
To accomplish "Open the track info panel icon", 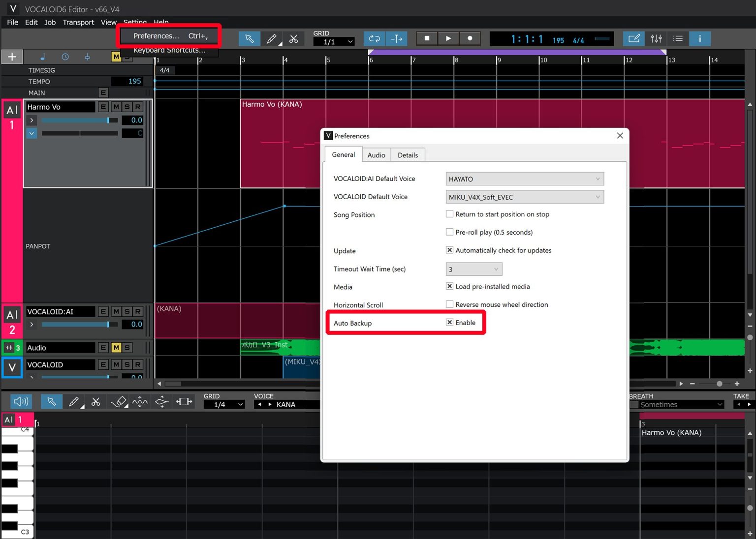I will coord(700,38).
